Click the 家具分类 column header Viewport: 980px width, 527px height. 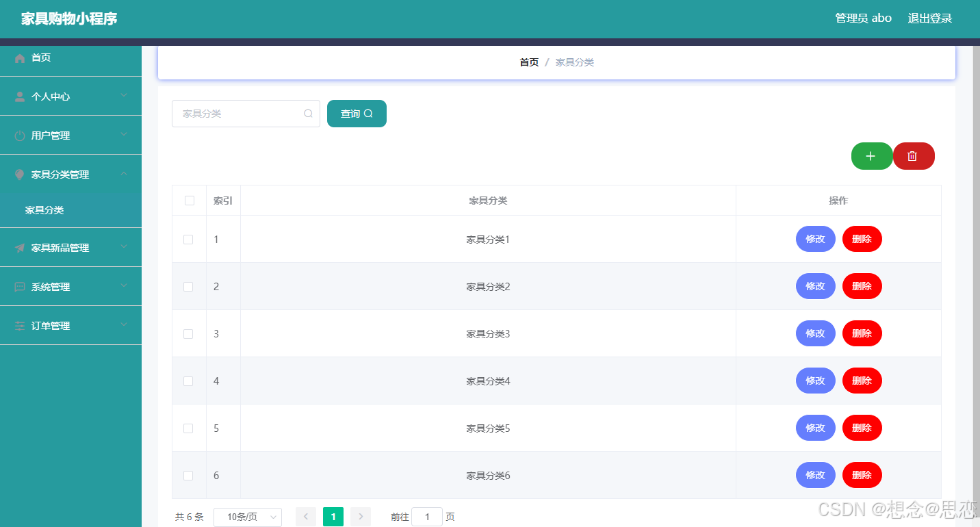click(488, 201)
